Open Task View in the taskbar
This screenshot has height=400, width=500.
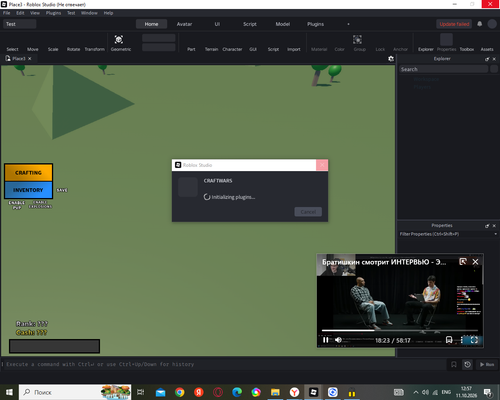pos(141,392)
